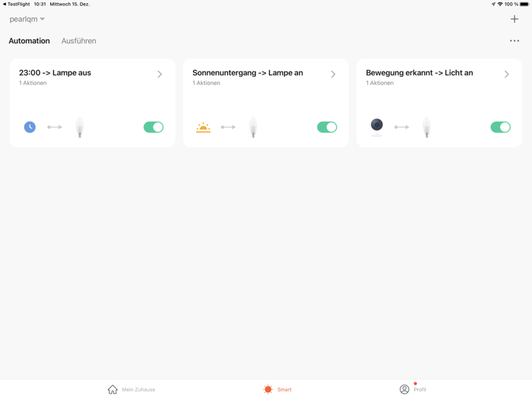532x399 pixels.
Task: Click the blue clock trigger icon
Action: click(30, 127)
